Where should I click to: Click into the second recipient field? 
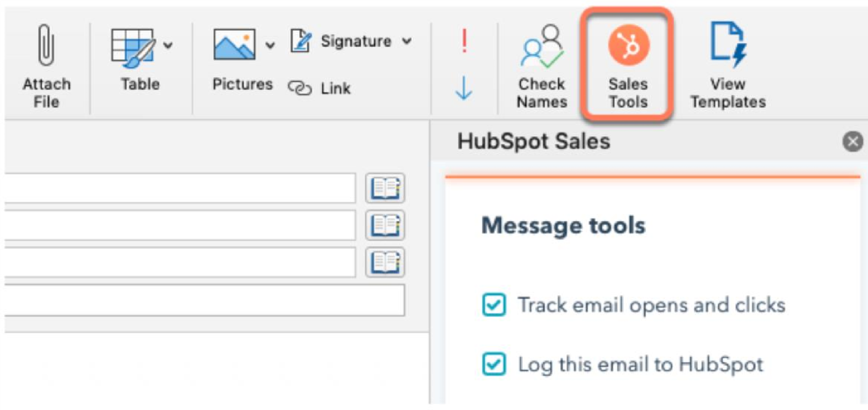coord(180,225)
